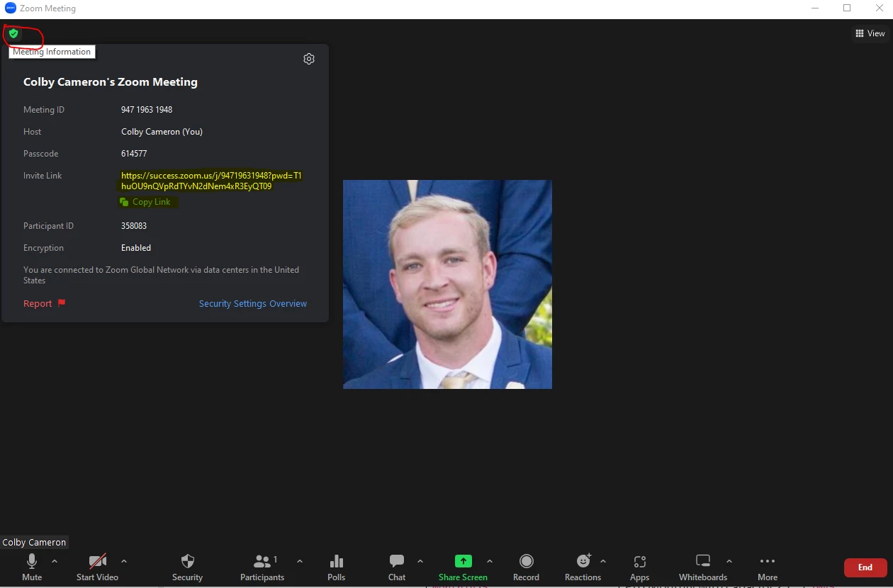The image size is (893, 588).
Task: Start Video from the toolbar
Action: [x=98, y=567]
